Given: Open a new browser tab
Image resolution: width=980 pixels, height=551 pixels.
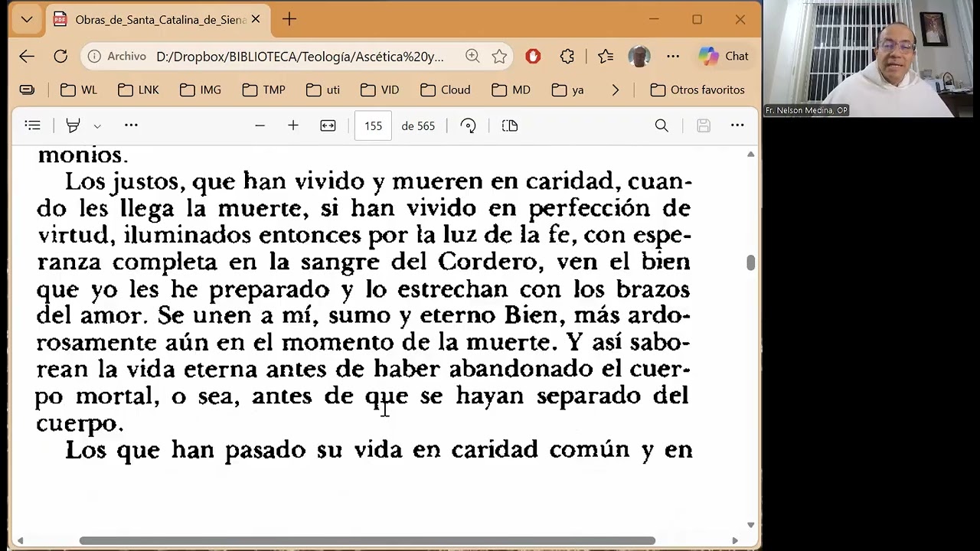Looking at the screenshot, I should click(289, 20).
